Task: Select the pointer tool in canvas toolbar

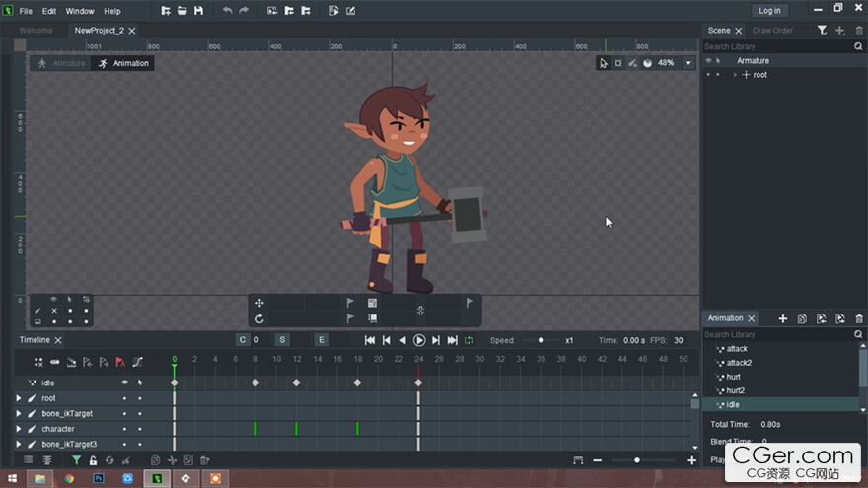Action: click(604, 63)
